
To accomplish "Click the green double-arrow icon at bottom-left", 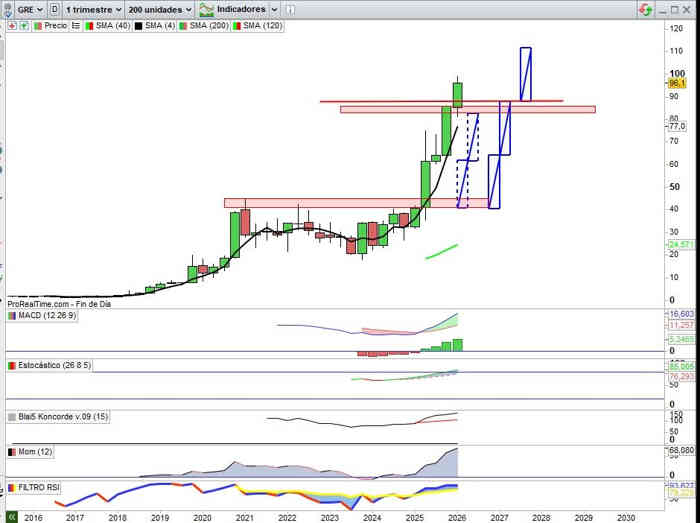I will pos(12,516).
